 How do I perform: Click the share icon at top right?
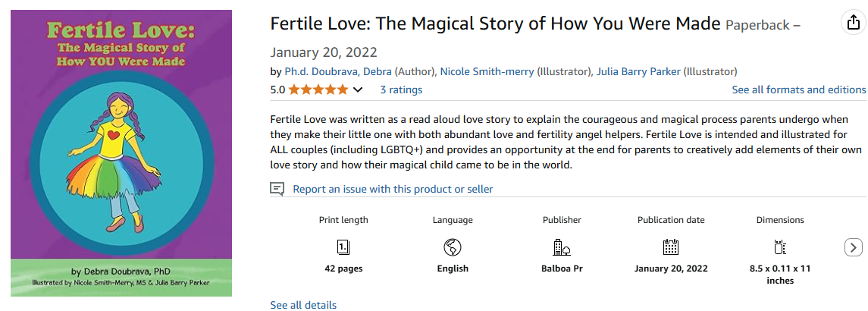pyautogui.click(x=853, y=24)
